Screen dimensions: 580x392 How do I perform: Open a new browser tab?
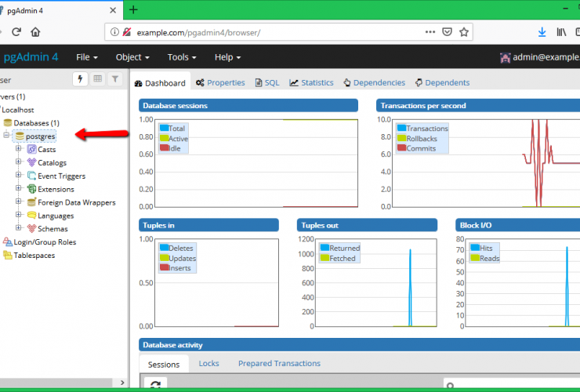click(133, 9)
